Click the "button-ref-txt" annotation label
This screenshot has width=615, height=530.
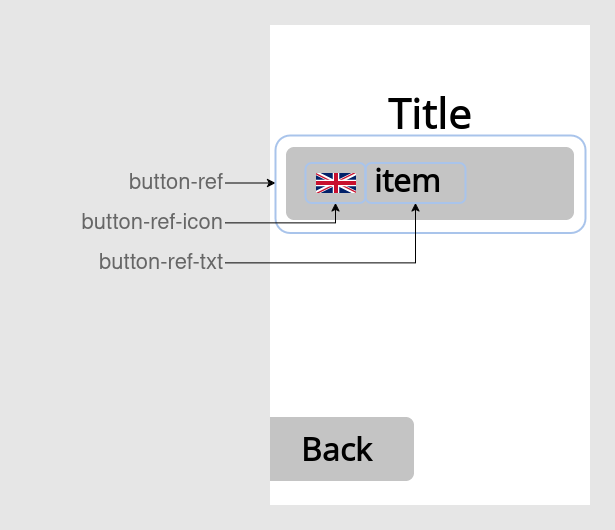pos(161,262)
